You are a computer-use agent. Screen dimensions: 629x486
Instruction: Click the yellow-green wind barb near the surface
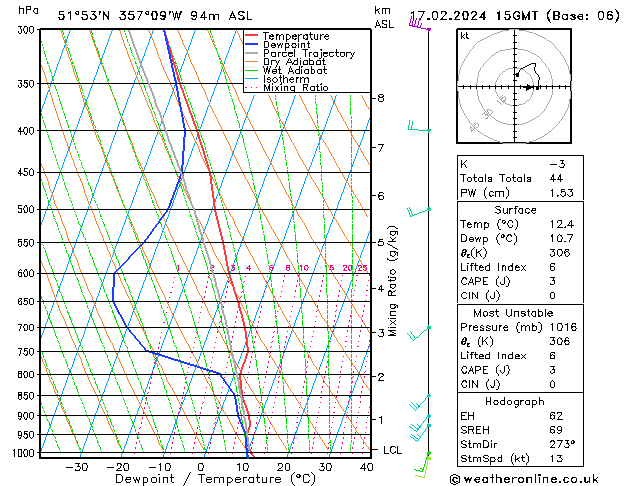423,462
